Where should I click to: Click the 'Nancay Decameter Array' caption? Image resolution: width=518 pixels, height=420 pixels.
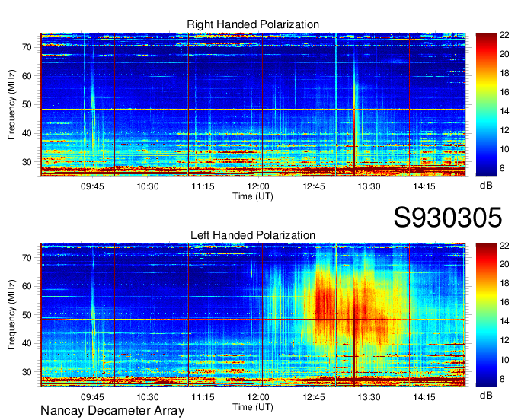coord(112,411)
